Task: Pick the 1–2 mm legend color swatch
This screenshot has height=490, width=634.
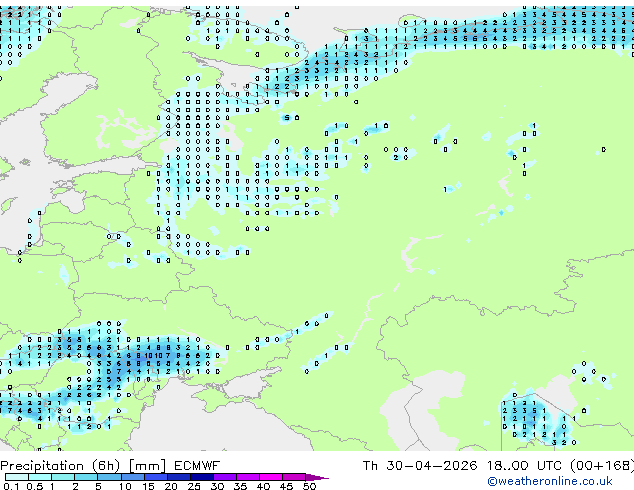Action: 63,477
